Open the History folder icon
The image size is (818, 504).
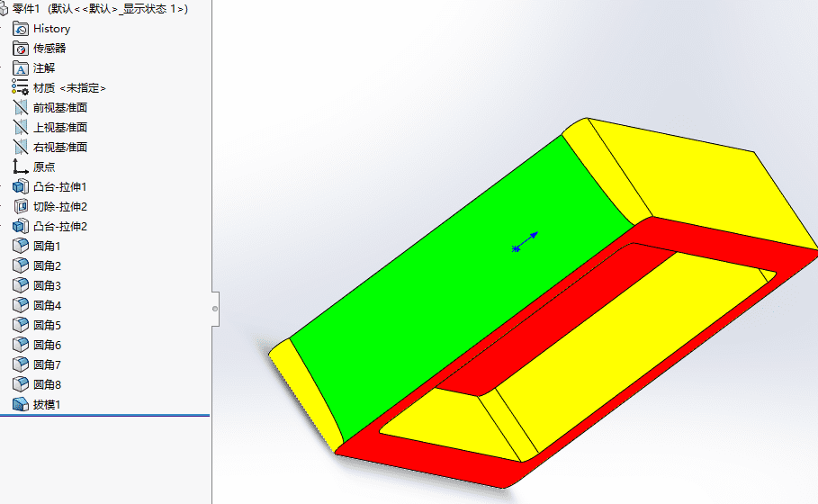coord(21,29)
